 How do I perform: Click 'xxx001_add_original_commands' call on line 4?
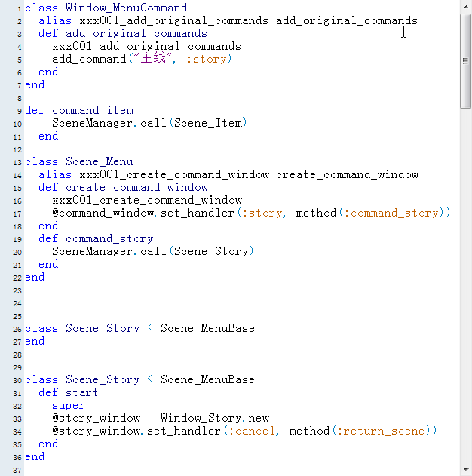click(146, 47)
